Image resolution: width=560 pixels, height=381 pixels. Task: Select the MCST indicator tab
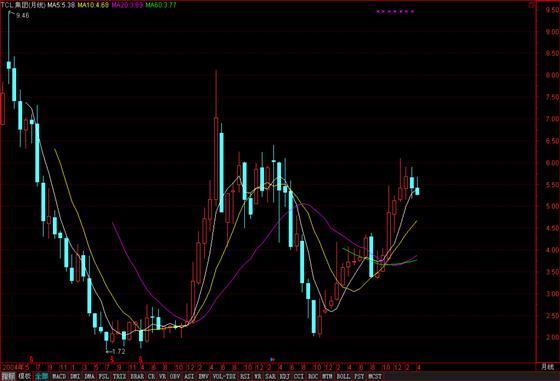pos(375,376)
